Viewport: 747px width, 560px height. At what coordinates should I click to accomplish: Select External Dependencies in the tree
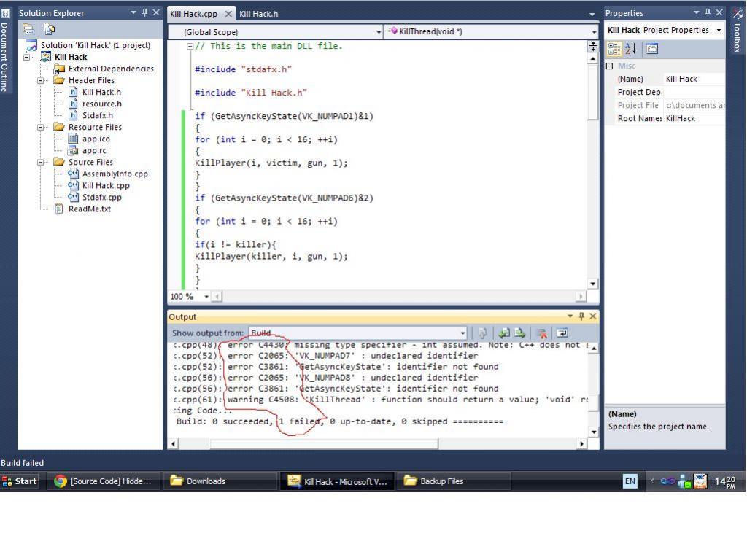tap(111, 69)
